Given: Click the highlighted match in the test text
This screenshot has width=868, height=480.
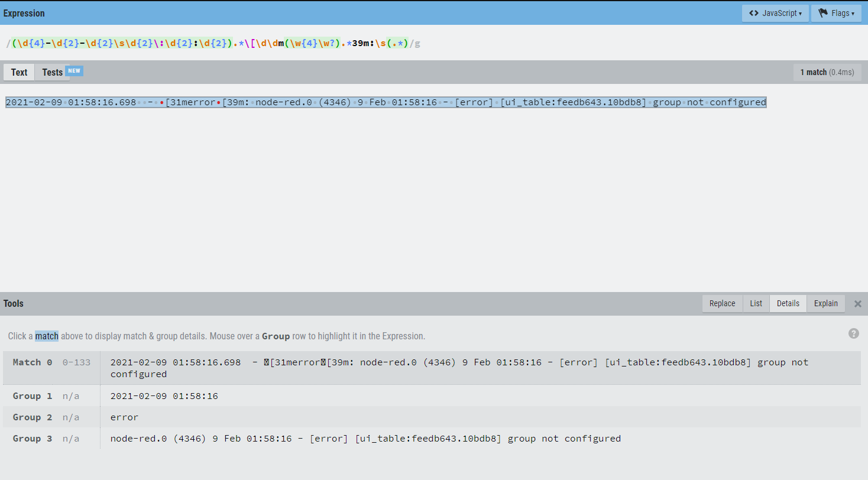Looking at the screenshot, I should [386, 102].
